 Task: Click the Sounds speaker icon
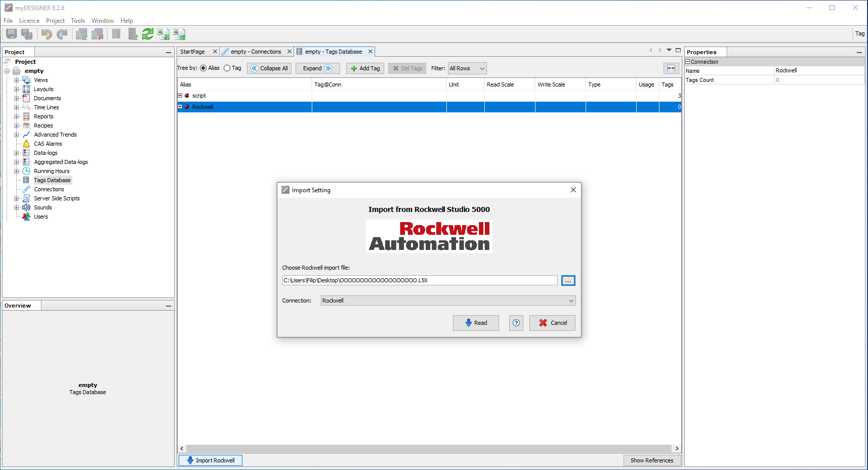(26, 207)
